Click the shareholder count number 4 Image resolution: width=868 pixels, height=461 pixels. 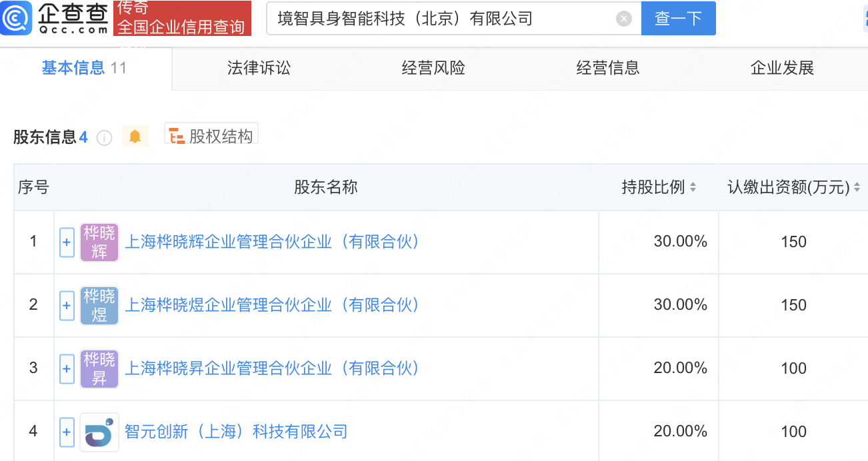coord(83,137)
